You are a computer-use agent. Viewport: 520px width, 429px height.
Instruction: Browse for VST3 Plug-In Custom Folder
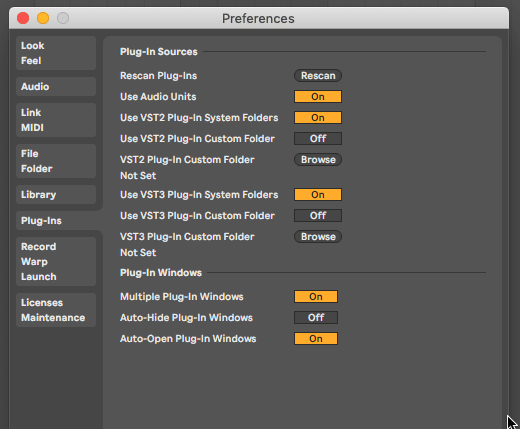pos(318,237)
